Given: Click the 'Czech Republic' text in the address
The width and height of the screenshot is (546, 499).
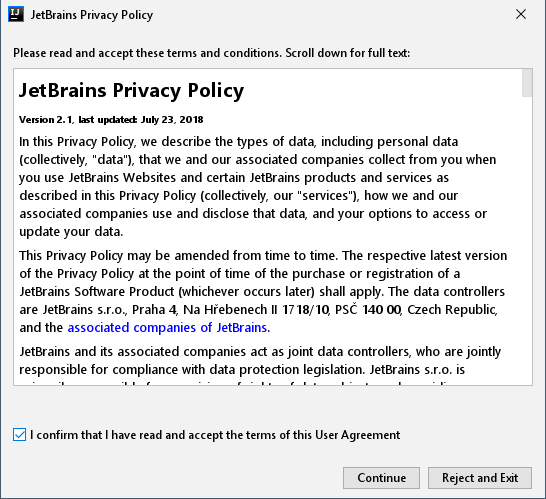Looking at the screenshot, I should (452, 310).
